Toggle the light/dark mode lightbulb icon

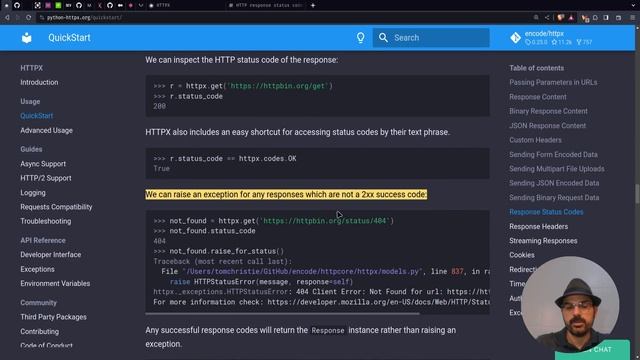[x=360, y=38]
